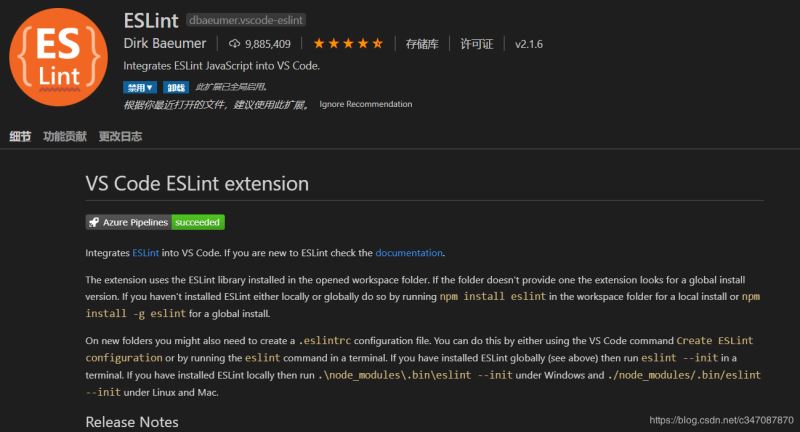
Task: Click the Azure Pipelines succeeded badge
Action: tap(155, 222)
